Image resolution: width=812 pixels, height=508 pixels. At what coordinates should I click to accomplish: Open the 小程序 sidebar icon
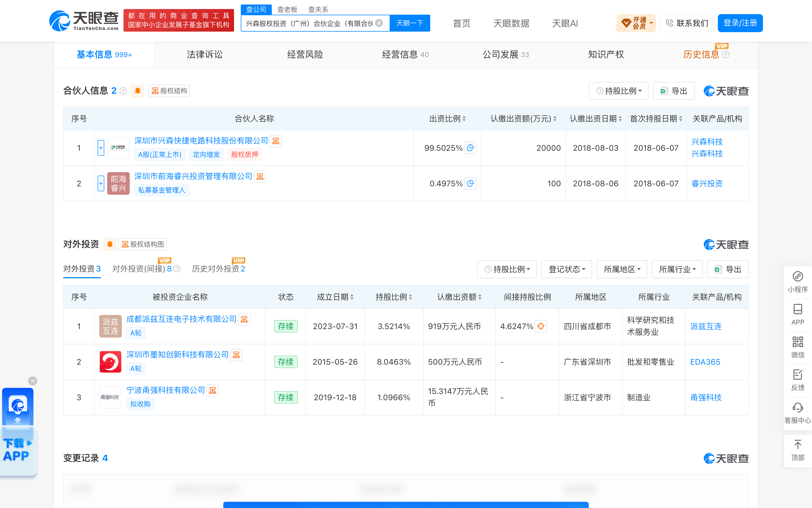pyautogui.click(x=798, y=282)
